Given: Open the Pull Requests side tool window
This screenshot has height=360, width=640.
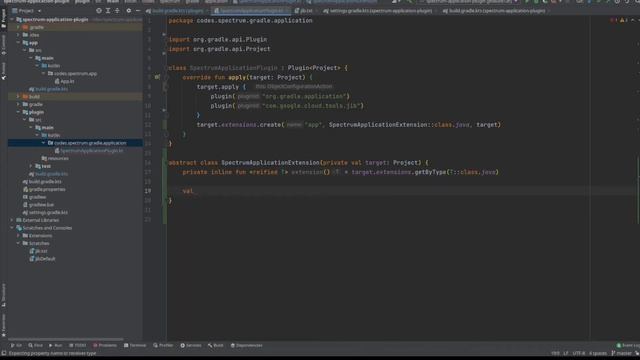Looking at the screenshot, I should 4,71.
